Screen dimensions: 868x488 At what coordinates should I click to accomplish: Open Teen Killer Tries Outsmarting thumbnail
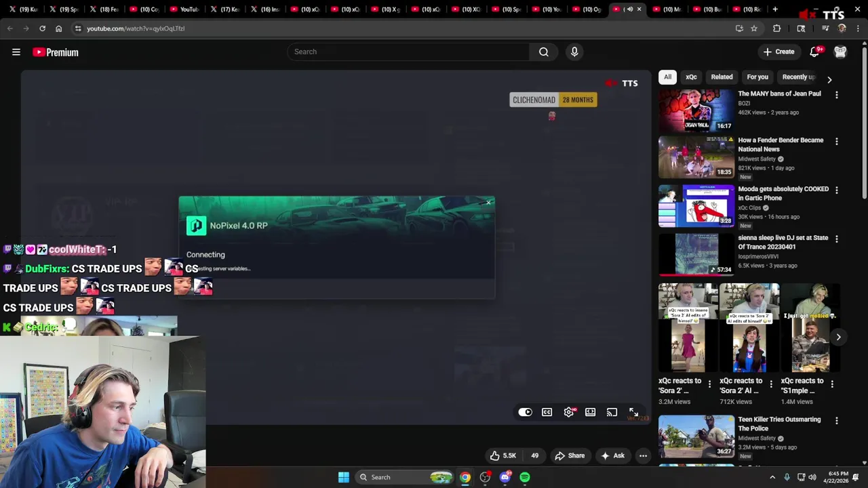pos(696,436)
